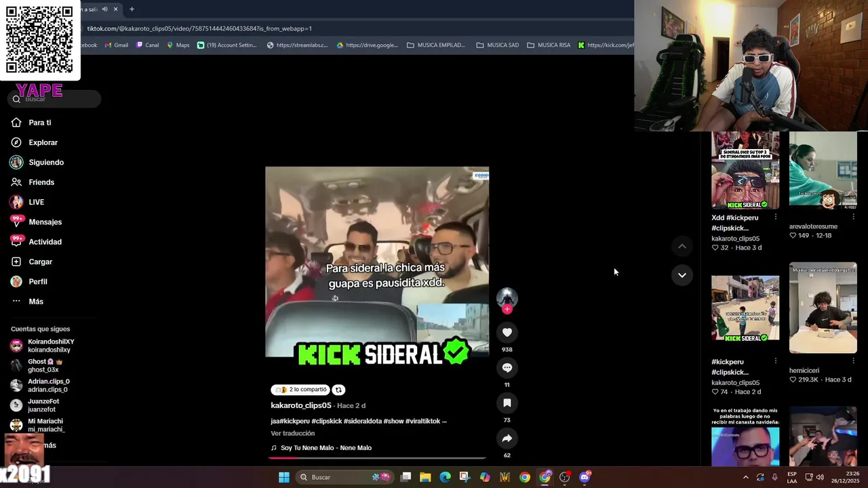Open options for Xdd #kickperu video
The height and width of the screenshot is (488, 868).
[x=775, y=218]
